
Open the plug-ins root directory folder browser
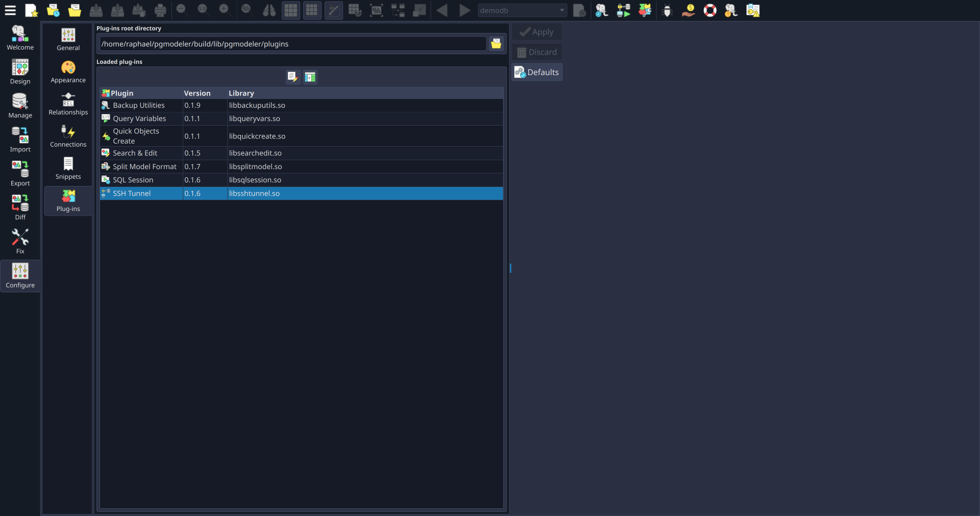point(496,44)
